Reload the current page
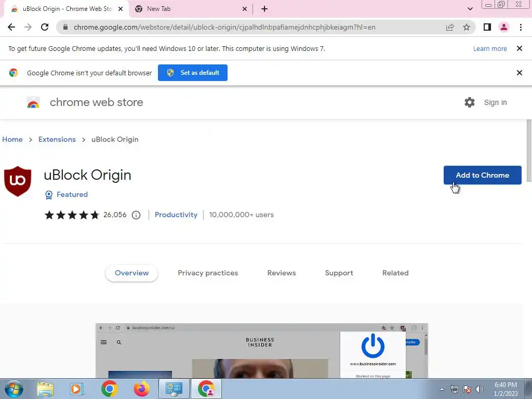The width and height of the screenshot is (532, 399). pos(45,27)
